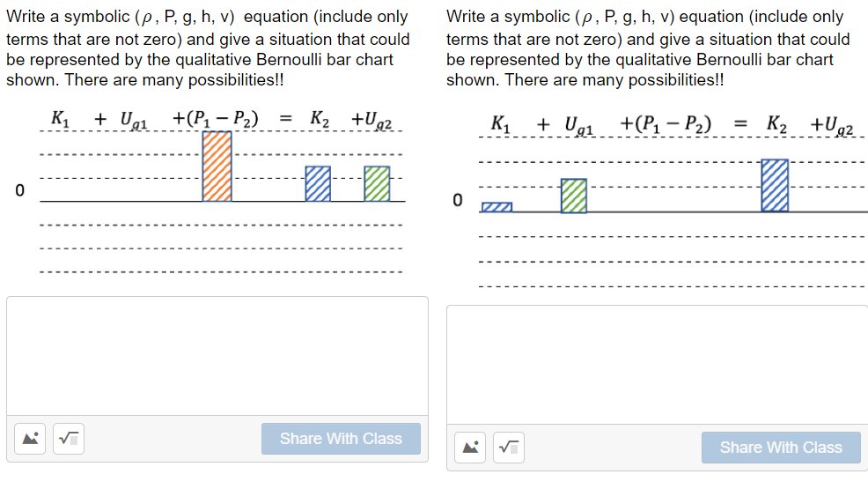
Task: Click the left panel's insert image icon
Action: coord(32,438)
